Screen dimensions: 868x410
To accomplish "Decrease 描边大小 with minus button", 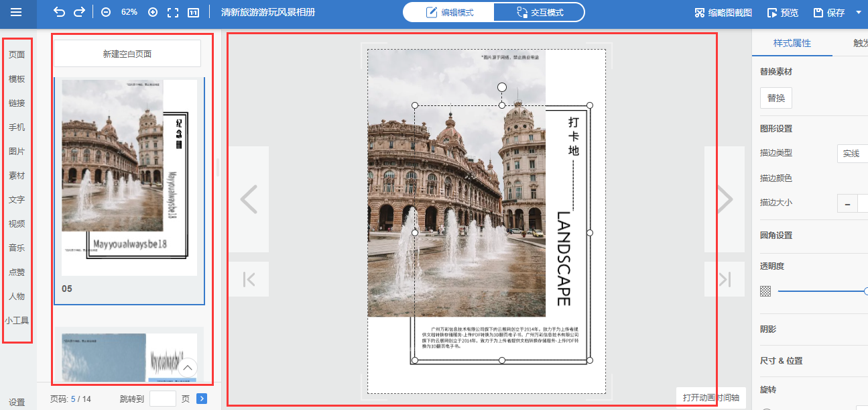I will (847, 203).
